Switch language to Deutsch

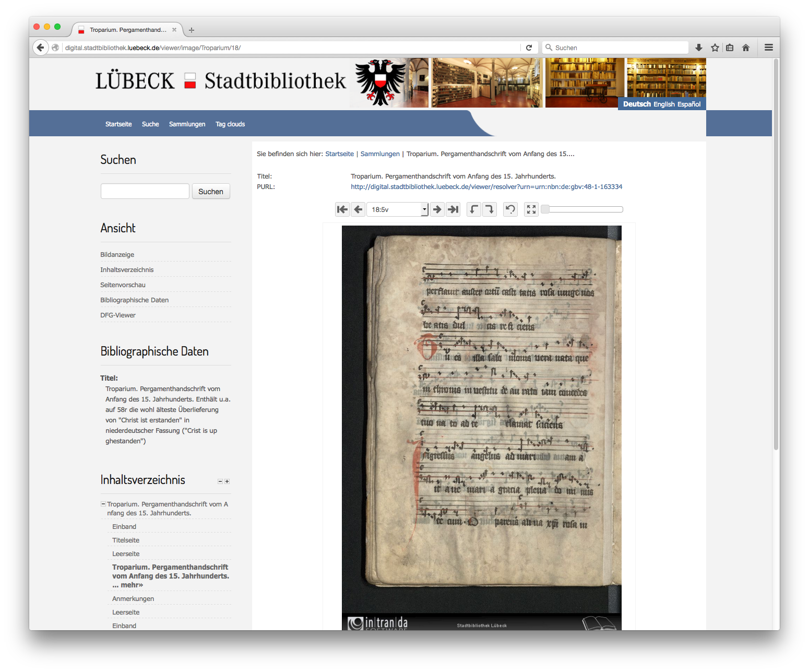[x=637, y=104]
